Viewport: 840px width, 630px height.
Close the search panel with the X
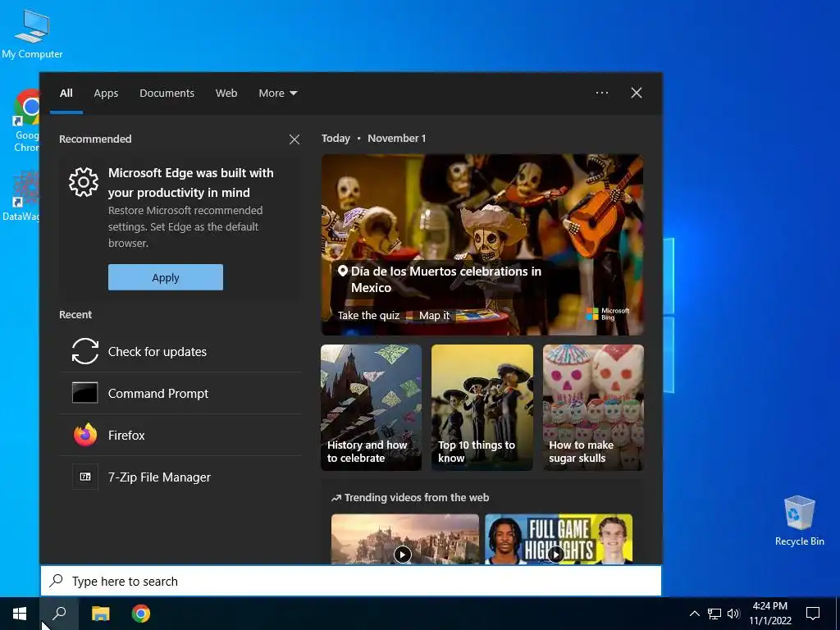click(636, 93)
